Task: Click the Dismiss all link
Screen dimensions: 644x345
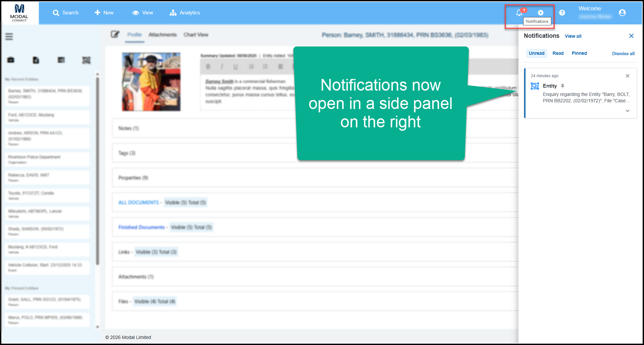Action: 623,53
